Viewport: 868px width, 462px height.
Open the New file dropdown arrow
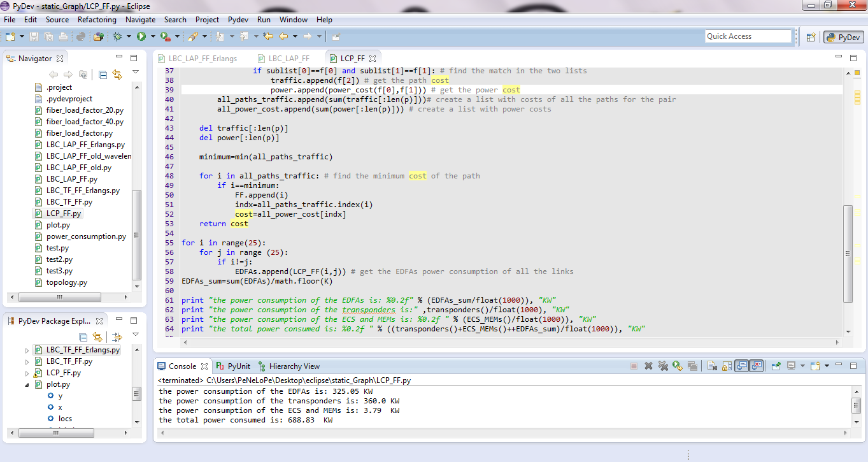(x=22, y=36)
